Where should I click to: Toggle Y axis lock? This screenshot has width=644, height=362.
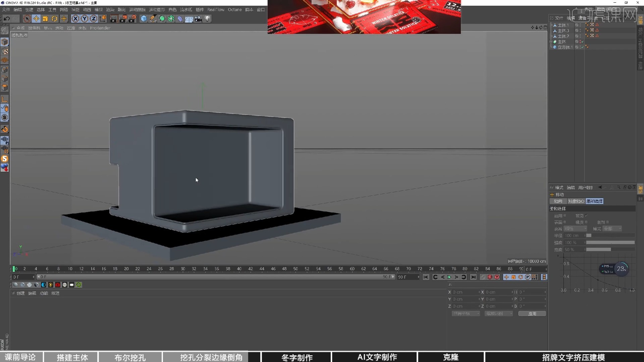pyautogui.click(x=85, y=19)
